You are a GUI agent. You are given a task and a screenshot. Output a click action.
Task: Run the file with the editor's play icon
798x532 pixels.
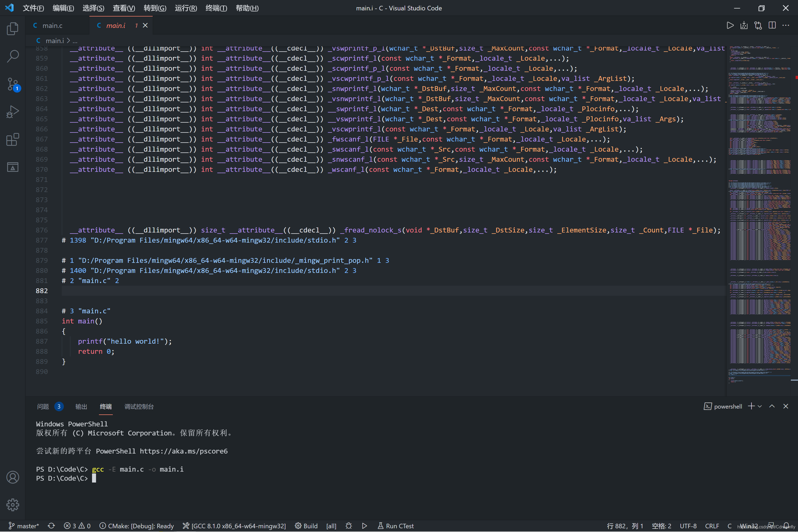point(730,26)
